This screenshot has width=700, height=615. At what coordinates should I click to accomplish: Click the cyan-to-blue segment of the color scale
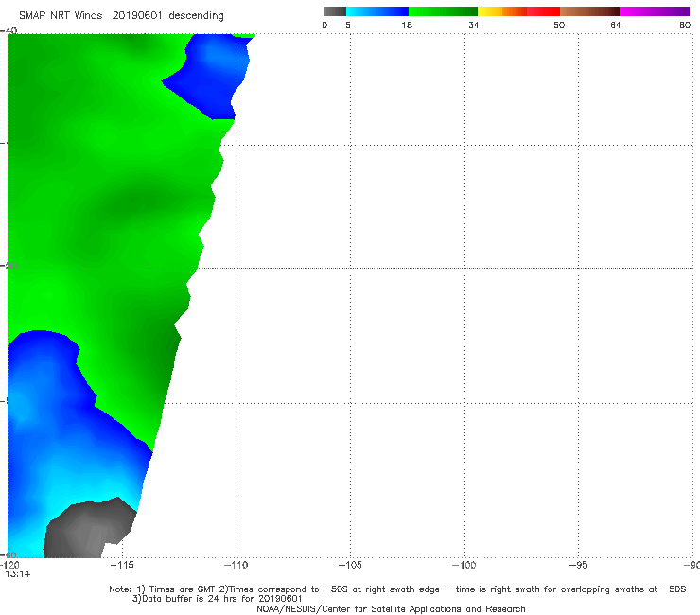coord(377,11)
